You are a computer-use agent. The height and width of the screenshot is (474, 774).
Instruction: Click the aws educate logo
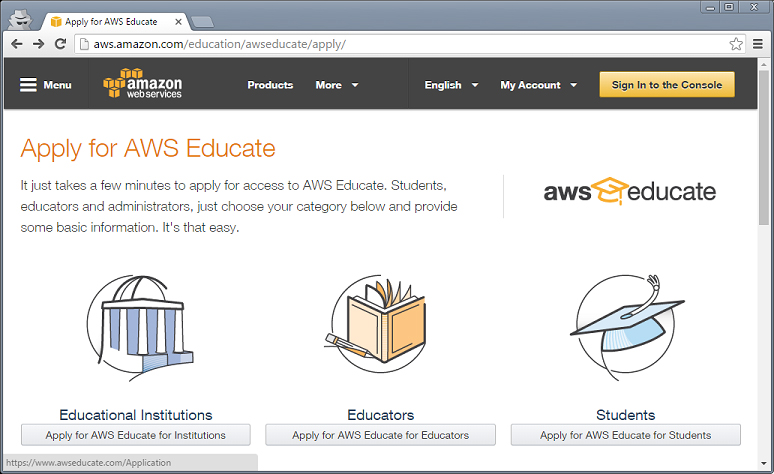(x=629, y=191)
